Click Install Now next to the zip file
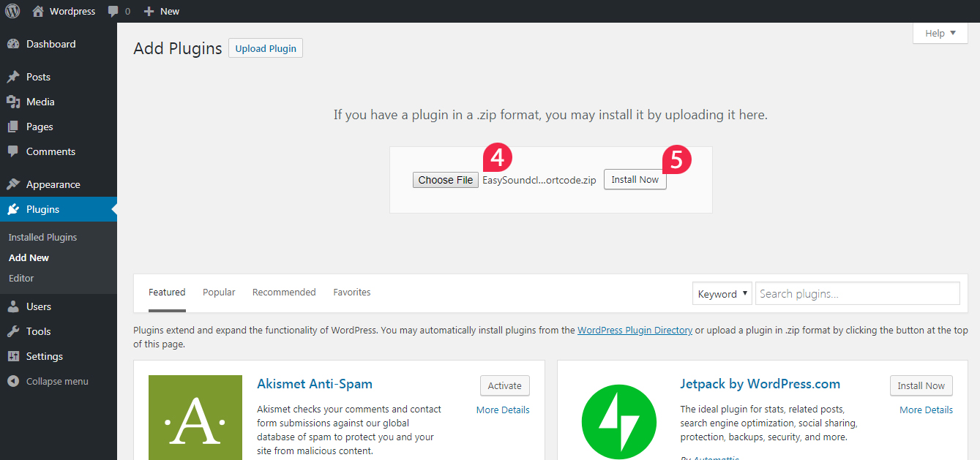Viewport: 980px width, 460px height. (x=635, y=179)
